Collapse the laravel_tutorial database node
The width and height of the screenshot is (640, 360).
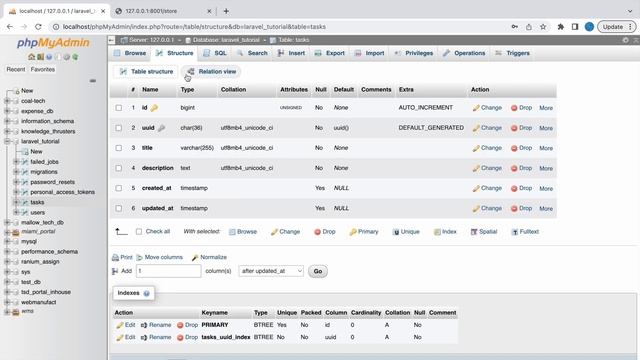tap(7, 141)
